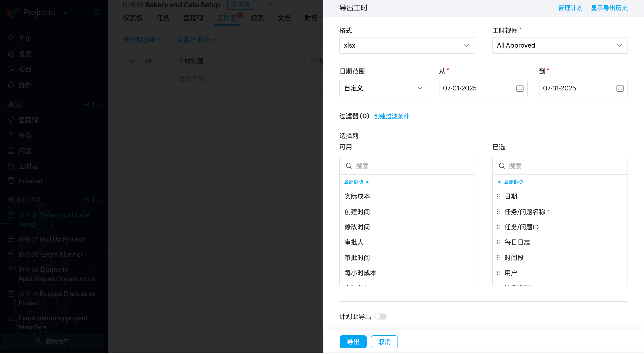Screen dimensions: 644x354
Task: Move all available columns with 全部移动 right
Action: [357, 182]
